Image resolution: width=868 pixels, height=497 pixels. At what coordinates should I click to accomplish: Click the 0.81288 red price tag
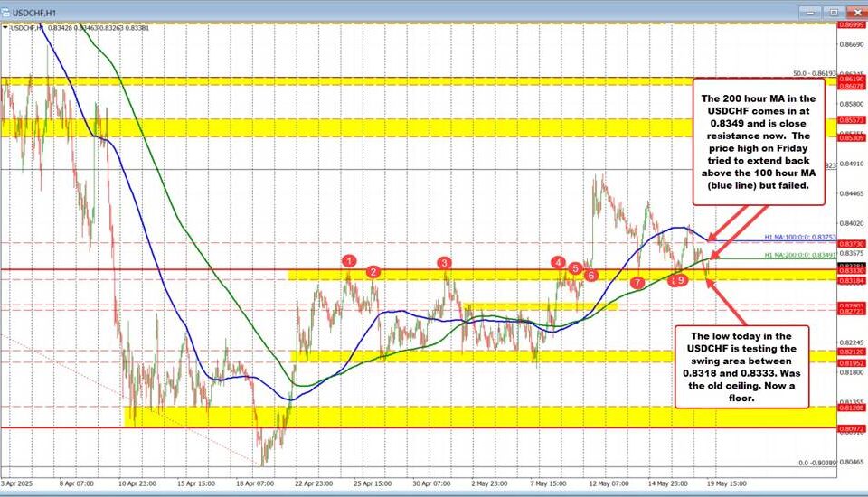click(x=852, y=408)
